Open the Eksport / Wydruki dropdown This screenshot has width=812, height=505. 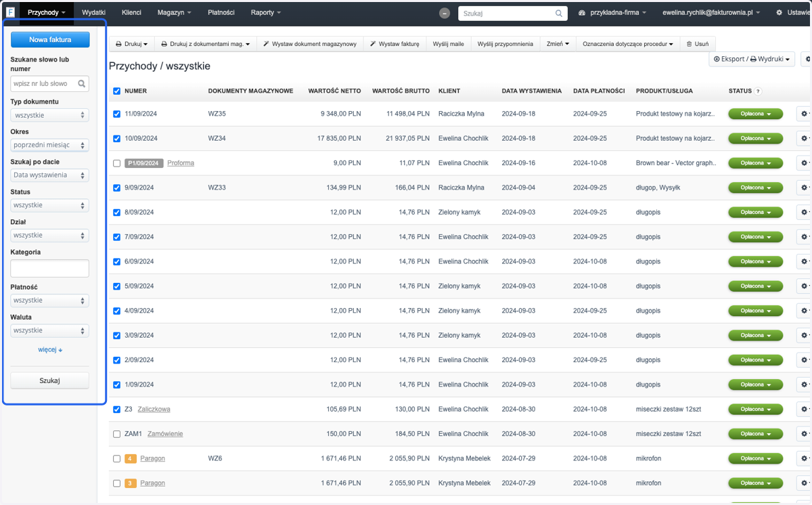(752, 60)
